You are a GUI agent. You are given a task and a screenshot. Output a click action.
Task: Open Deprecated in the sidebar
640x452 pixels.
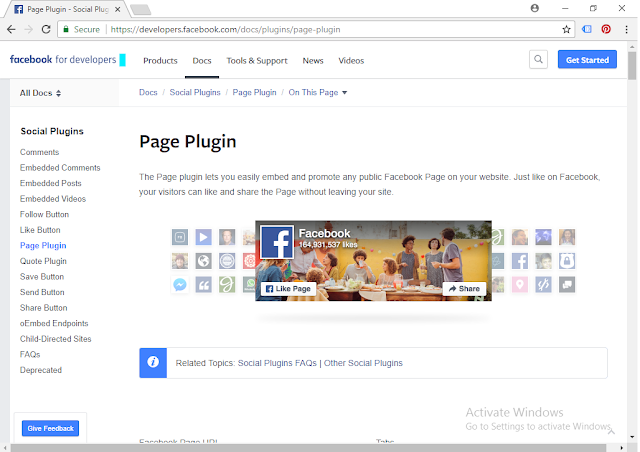(41, 370)
